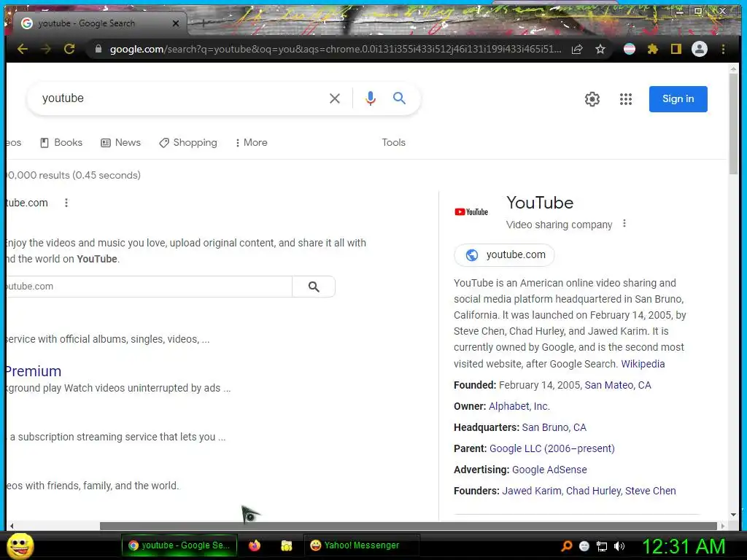Open the search Tools options
Image resolution: width=747 pixels, height=560 pixels.
393,142
